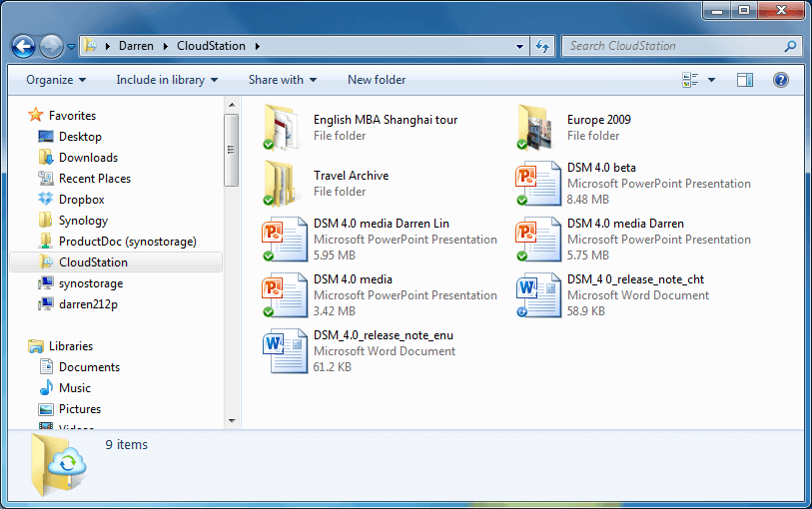The width and height of the screenshot is (812, 509).
Task: Click the navigation pane scroll up arrow
Action: (x=232, y=105)
